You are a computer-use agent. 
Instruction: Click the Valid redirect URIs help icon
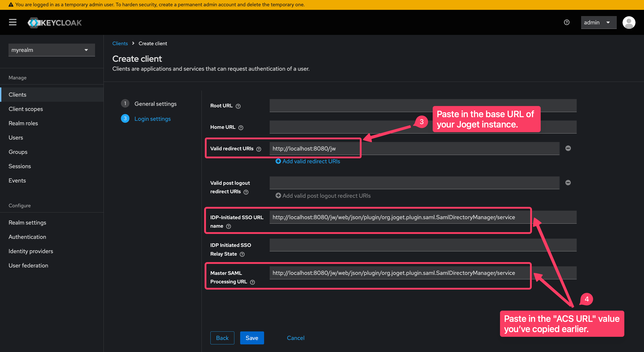tap(259, 149)
